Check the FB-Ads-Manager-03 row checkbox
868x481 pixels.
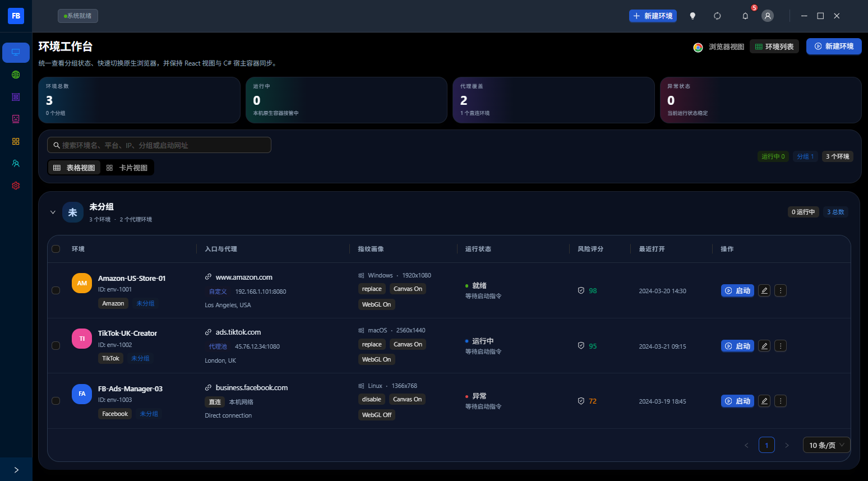tap(56, 401)
